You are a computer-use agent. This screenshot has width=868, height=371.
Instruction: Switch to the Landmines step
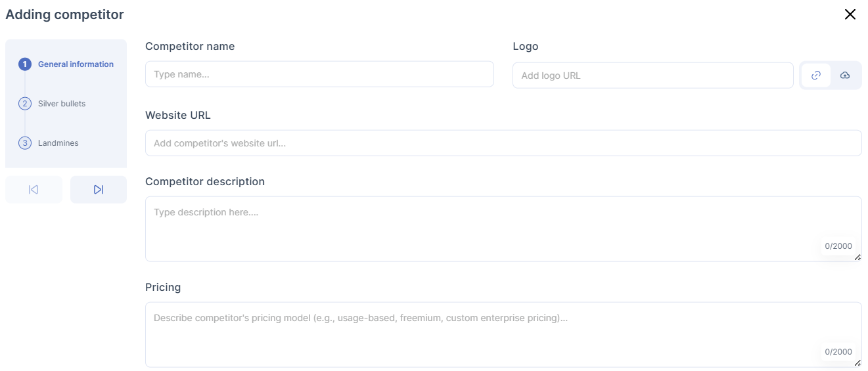tap(58, 143)
